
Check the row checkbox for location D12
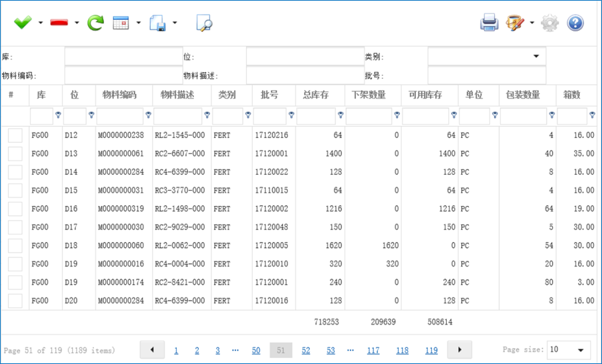click(15, 135)
